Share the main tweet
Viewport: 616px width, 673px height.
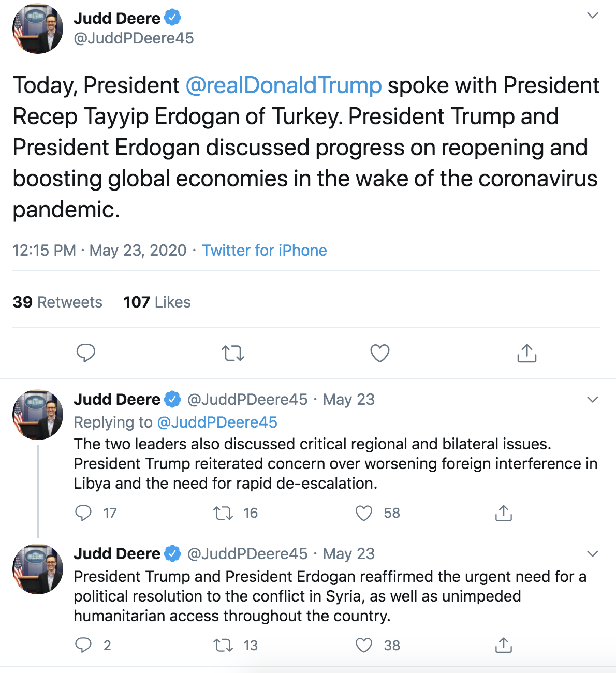click(x=527, y=353)
